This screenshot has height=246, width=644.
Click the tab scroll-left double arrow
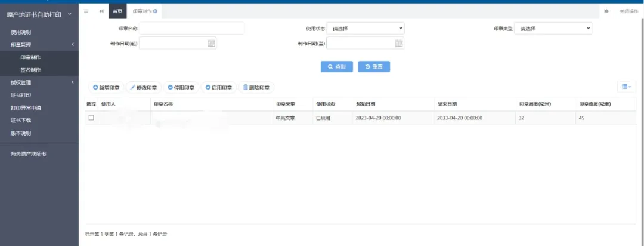point(101,11)
